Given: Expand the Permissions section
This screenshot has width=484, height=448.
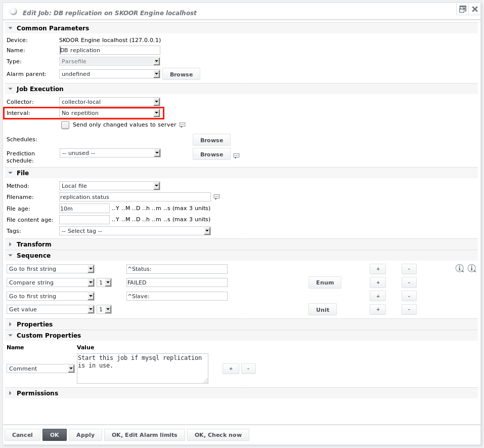Looking at the screenshot, I should pos(33,393).
